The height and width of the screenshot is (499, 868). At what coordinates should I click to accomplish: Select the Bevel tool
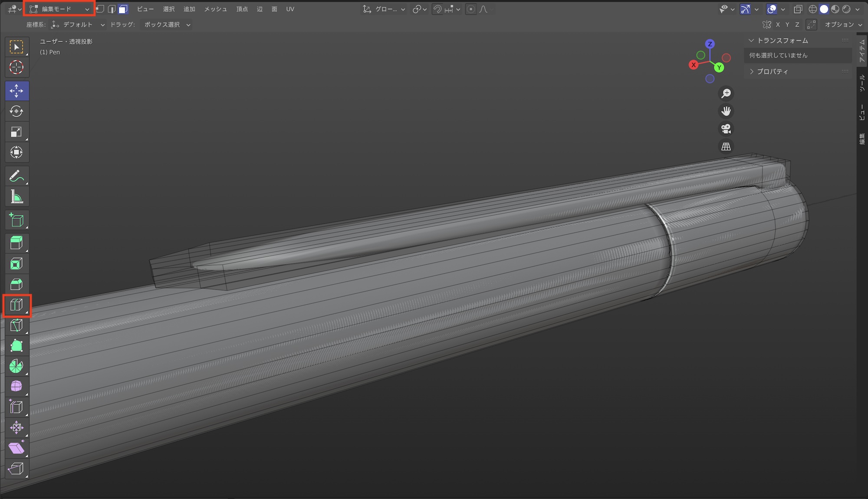pos(16,285)
